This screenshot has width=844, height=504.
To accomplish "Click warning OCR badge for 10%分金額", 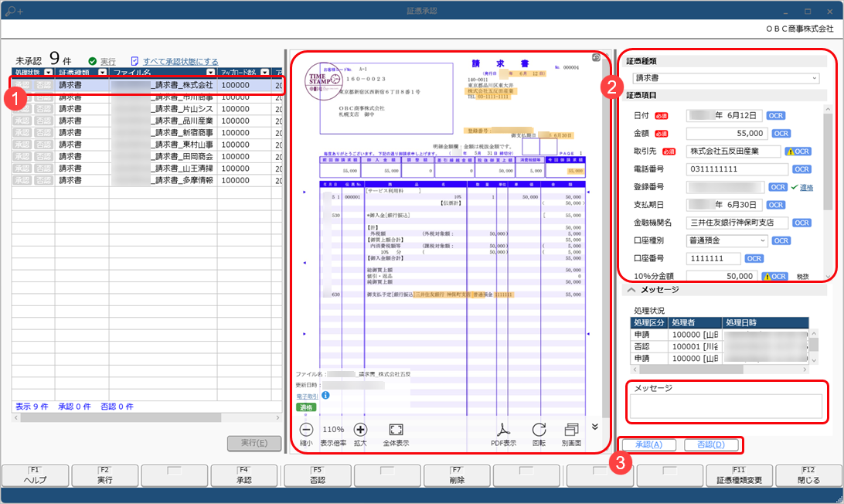I will [774, 276].
